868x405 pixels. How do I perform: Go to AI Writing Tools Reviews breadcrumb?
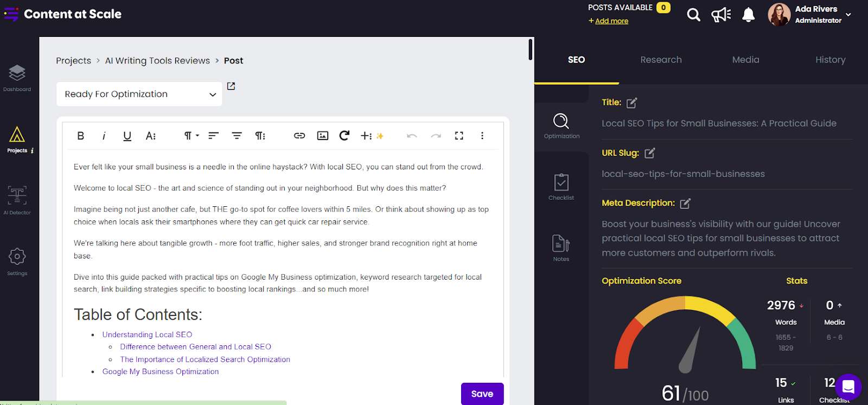point(157,61)
